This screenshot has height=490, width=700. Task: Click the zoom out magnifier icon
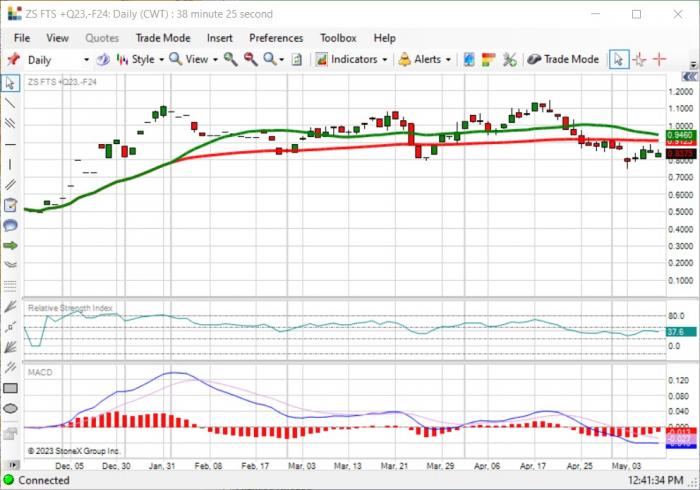coord(250,59)
